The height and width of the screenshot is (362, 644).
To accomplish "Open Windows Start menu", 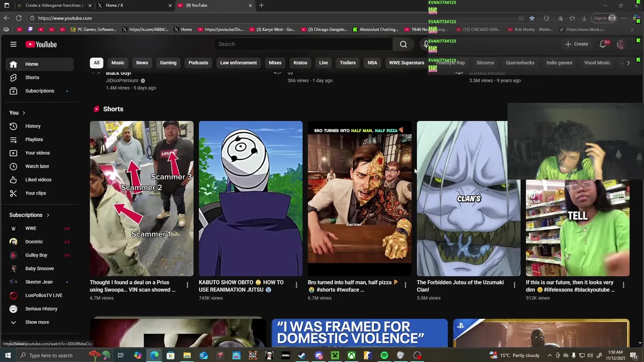I will pyautogui.click(x=7, y=355).
